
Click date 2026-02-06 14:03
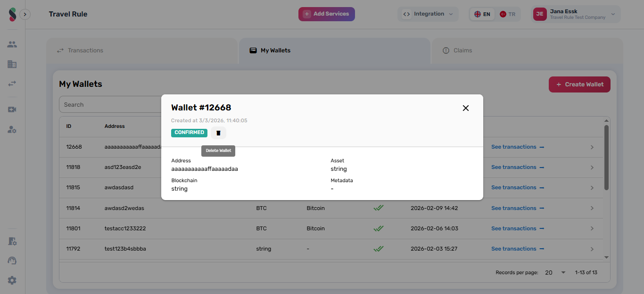click(434, 228)
